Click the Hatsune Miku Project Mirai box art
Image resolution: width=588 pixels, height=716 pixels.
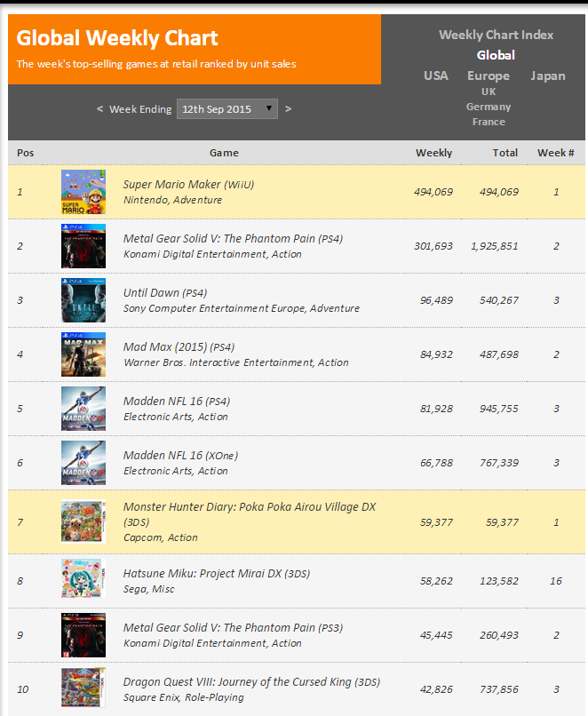pos(83,578)
